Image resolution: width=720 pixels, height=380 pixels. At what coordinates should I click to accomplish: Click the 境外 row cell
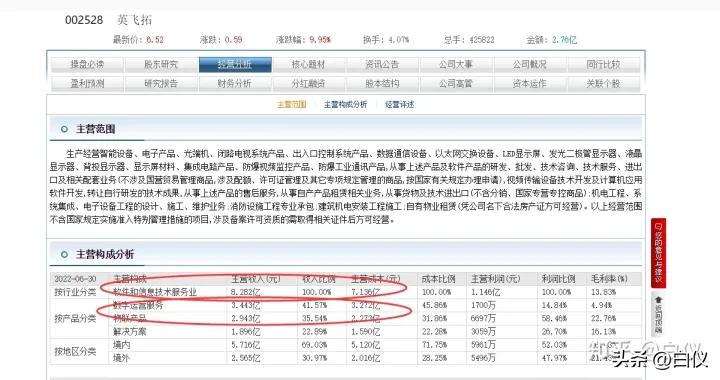tap(121, 358)
